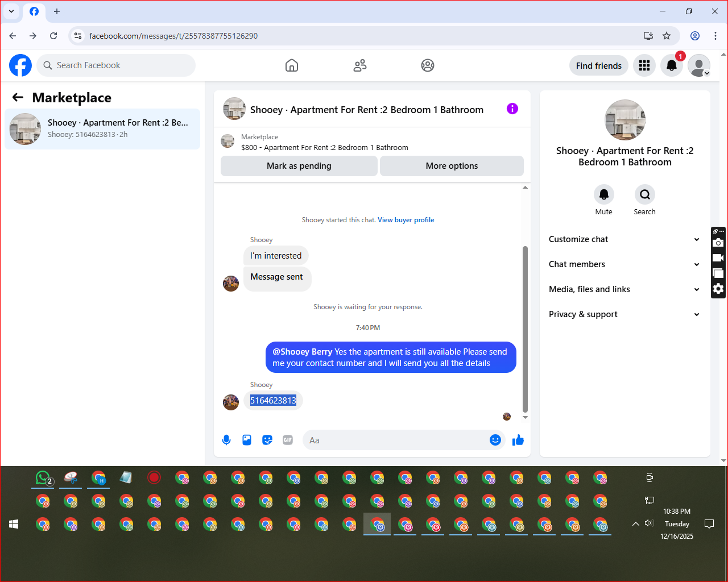Screen dimensions: 728x582
Task: Show hidden system tray icons
Action: click(636, 523)
